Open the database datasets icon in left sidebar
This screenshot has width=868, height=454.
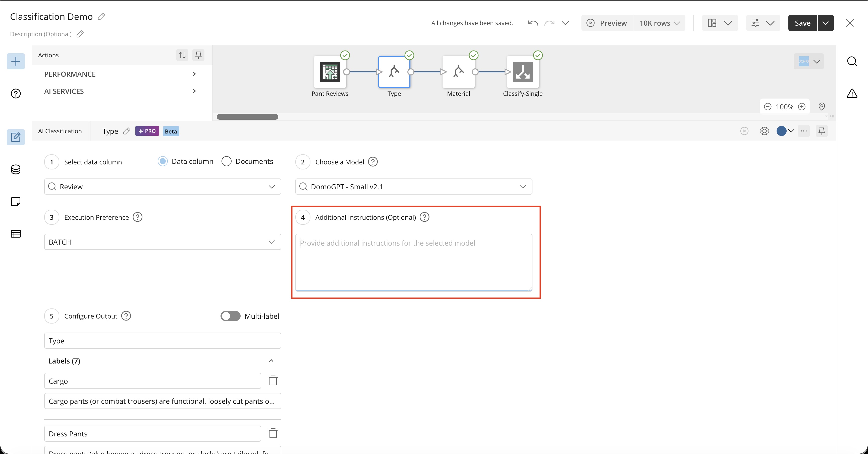tap(16, 169)
